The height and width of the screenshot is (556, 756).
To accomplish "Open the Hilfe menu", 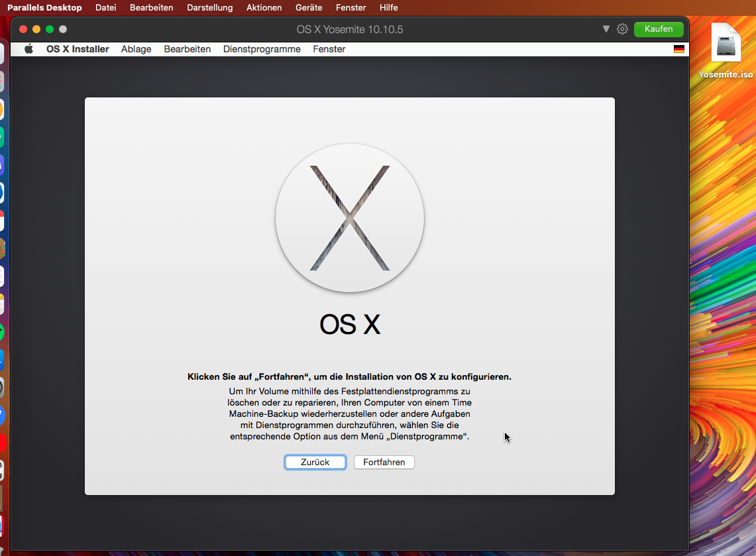I will [x=388, y=8].
